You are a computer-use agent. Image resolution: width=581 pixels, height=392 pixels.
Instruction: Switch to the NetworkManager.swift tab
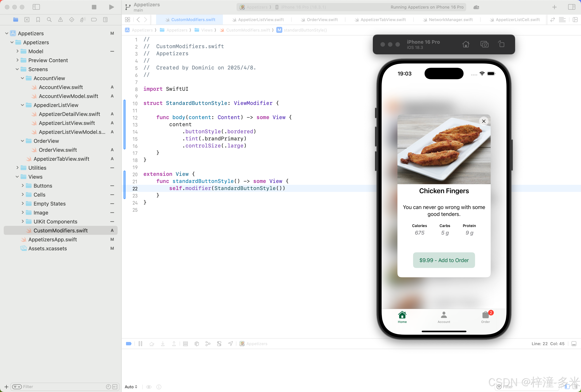tap(450, 19)
